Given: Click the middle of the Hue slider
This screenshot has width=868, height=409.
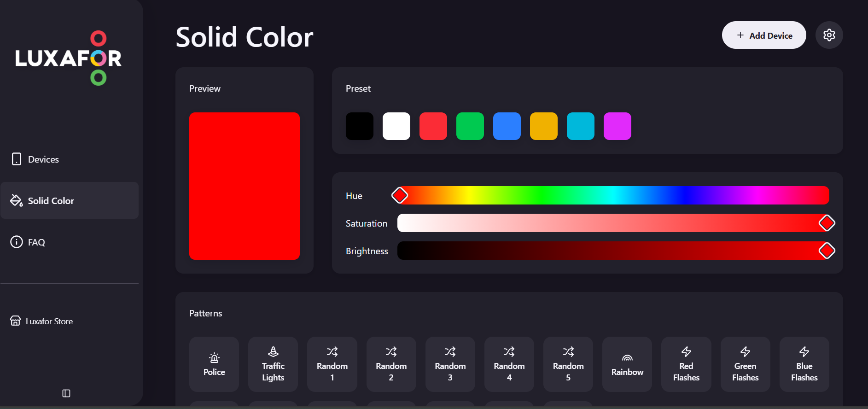Looking at the screenshot, I should tap(613, 195).
